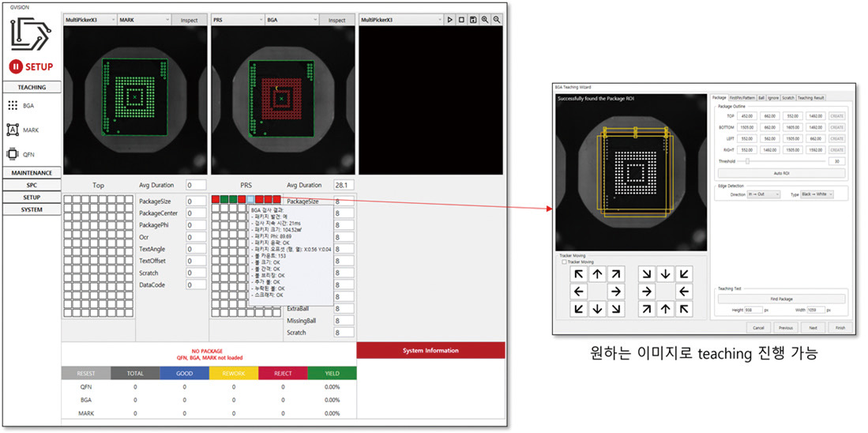The height and width of the screenshot is (433, 868).
Task: Open the Teaching Result tab
Action: tap(811, 98)
